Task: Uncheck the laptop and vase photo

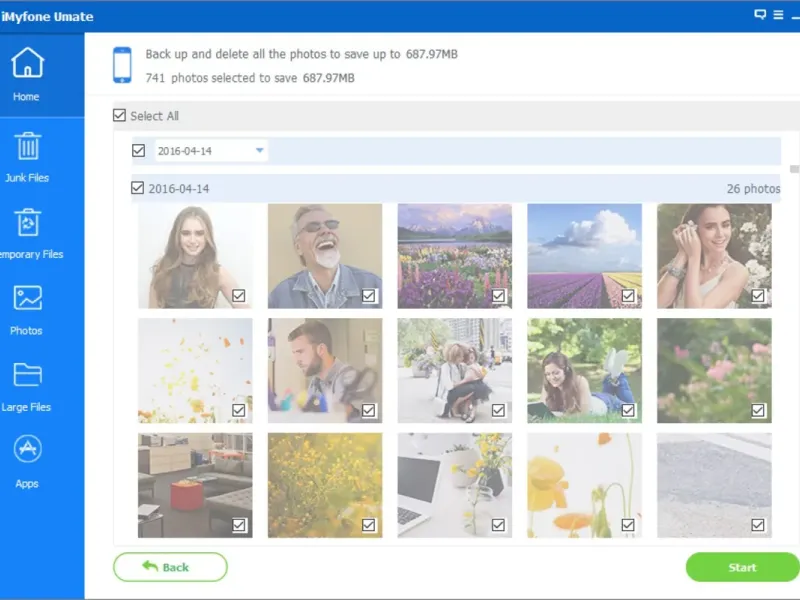Action: (498, 525)
